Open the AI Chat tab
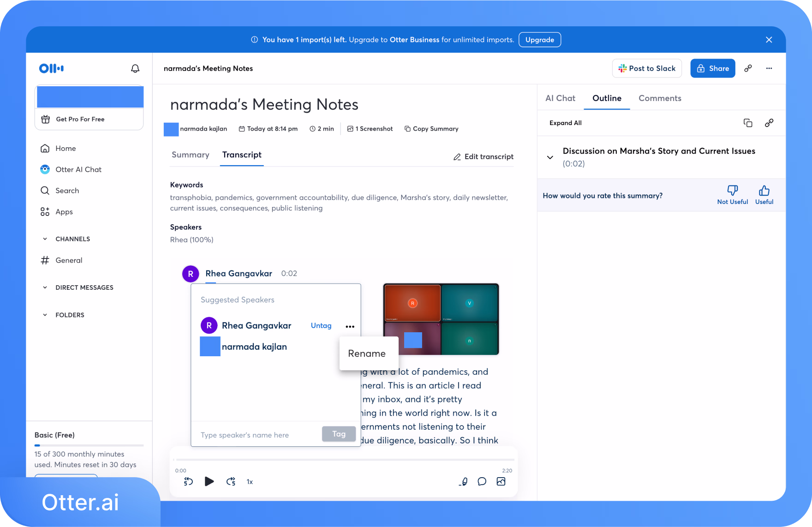The image size is (812, 527). 561,98
